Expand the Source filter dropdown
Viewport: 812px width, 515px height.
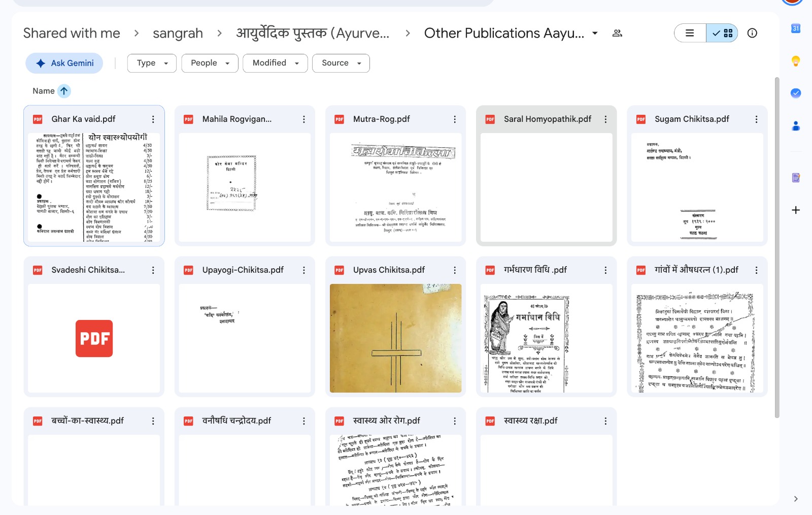click(341, 63)
